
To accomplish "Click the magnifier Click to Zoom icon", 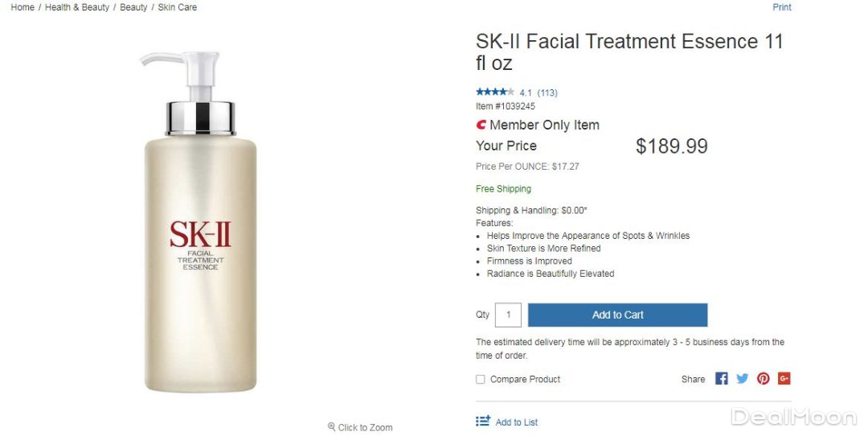I will (x=331, y=427).
